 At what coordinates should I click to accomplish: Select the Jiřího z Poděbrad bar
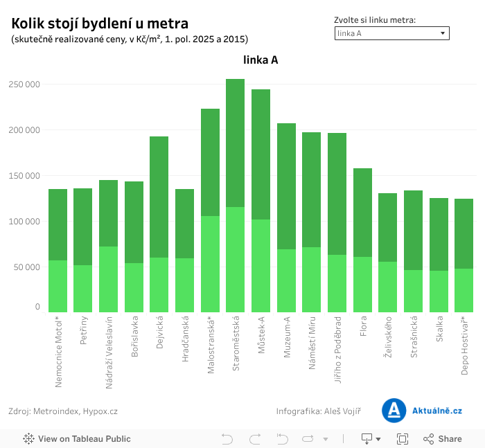[337, 222]
